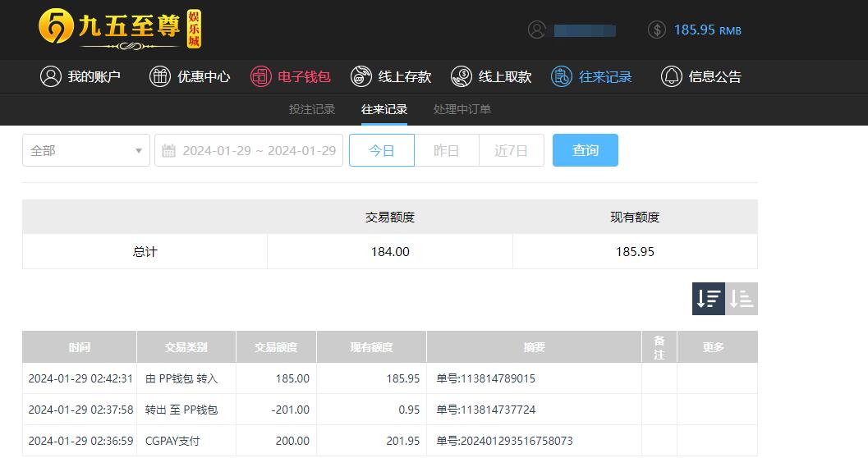
Task: Open 信息公告 menu
Action: click(x=701, y=76)
